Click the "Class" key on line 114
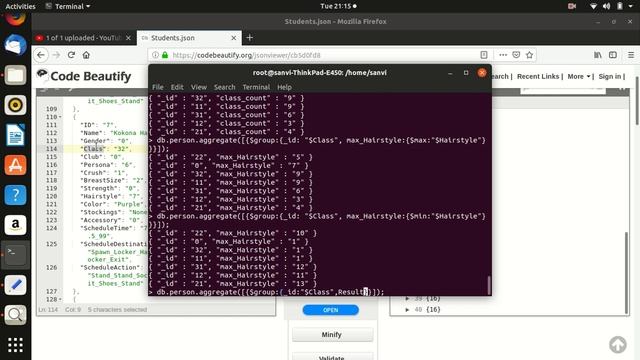640x360 pixels. click(93, 149)
